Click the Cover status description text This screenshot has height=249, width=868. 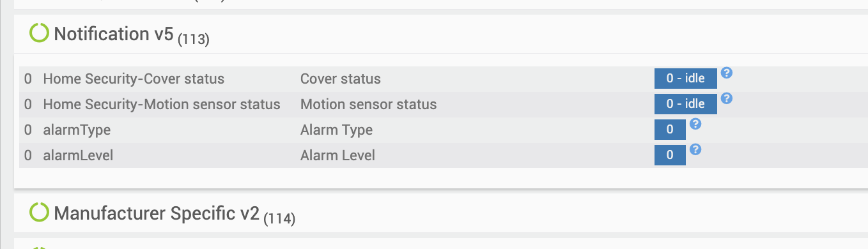pyautogui.click(x=341, y=79)
